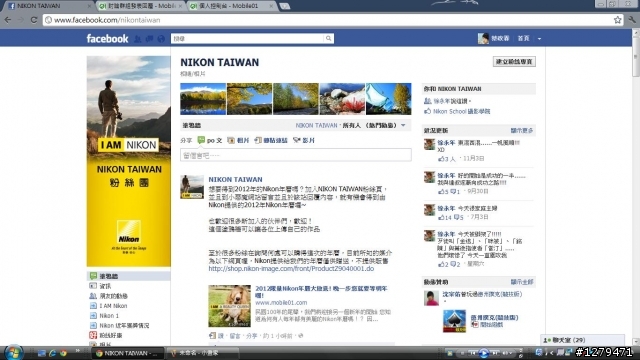
Task: Click the taskbar media player play button
Action: point(483,353)
